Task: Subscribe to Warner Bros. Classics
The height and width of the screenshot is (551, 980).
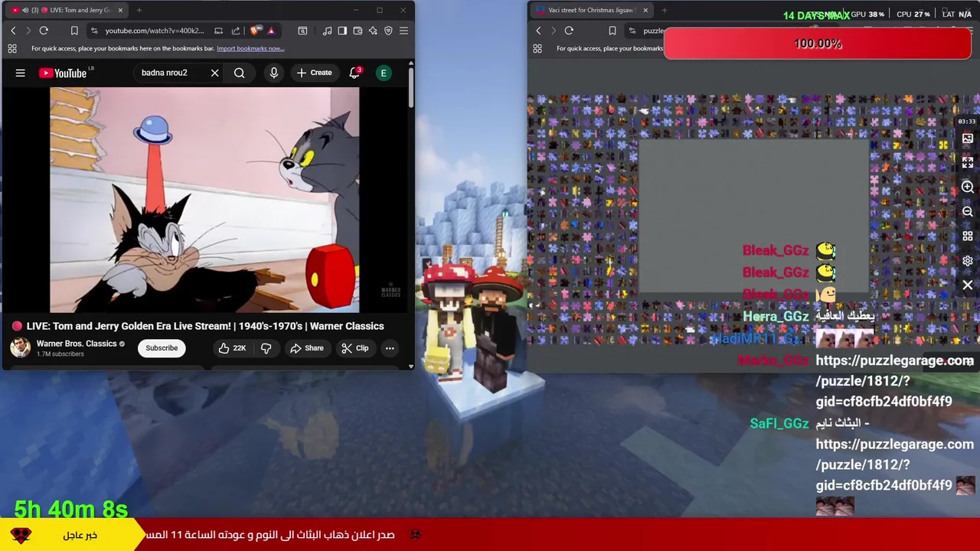Action: coord(162,348)
